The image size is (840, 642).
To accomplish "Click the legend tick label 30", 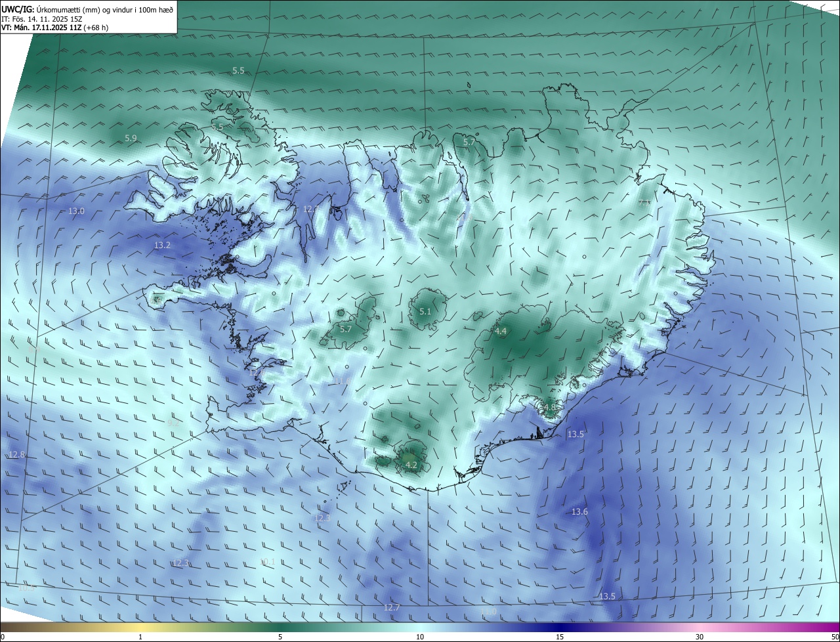I will [700, 637].
